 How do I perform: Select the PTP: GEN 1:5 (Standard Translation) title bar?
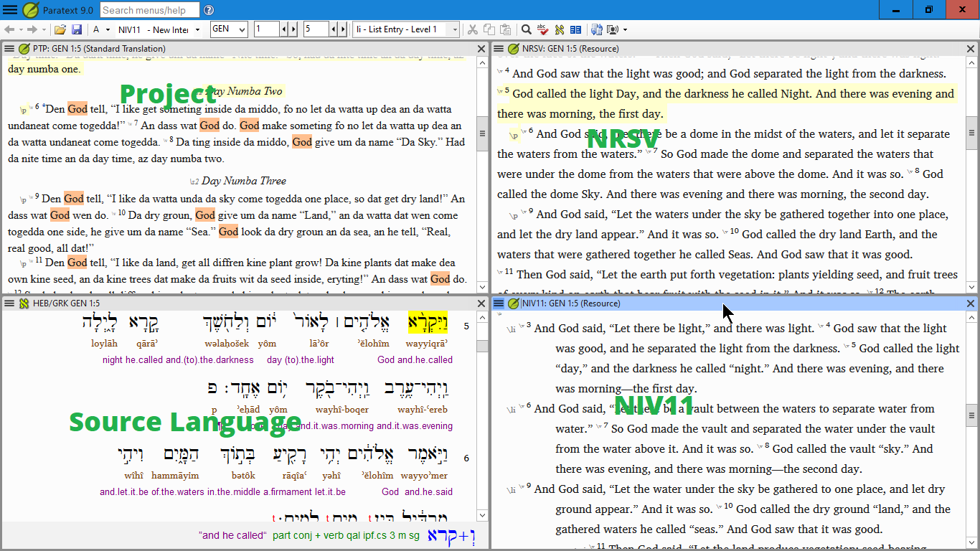(x=245, y=49)
